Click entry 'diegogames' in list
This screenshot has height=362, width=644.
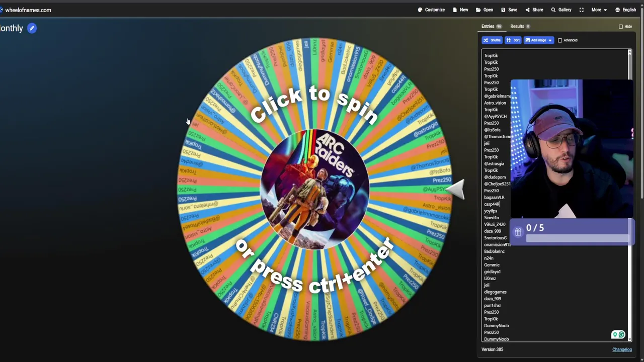(495, 292)
